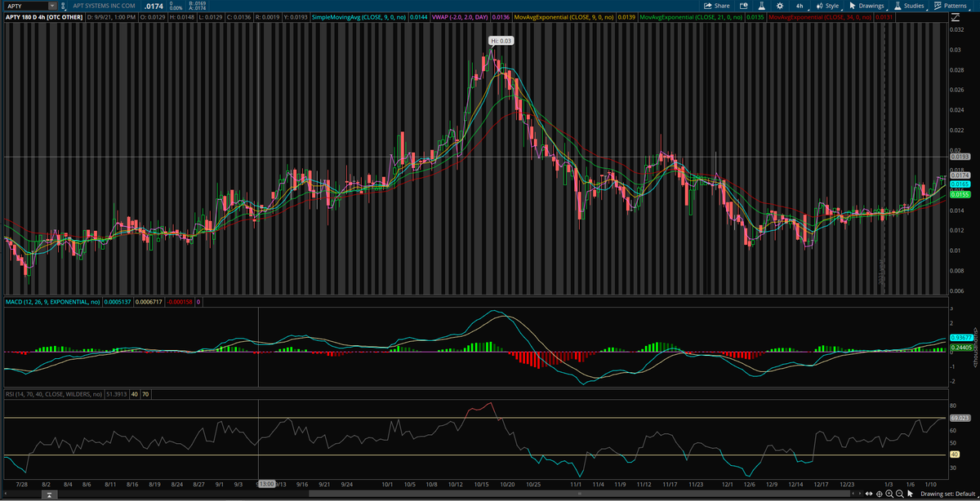The width and height of the screenshot is (980, 501).
Task: Click the Share chart icon
Action: pyautogui.click(x=716, y=6)
